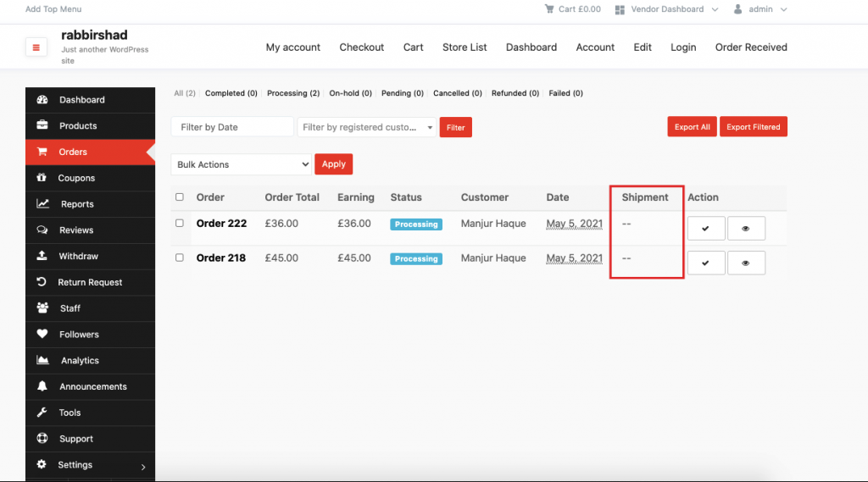Open Filter by registered customer dropdown

[x=366, y=127]
